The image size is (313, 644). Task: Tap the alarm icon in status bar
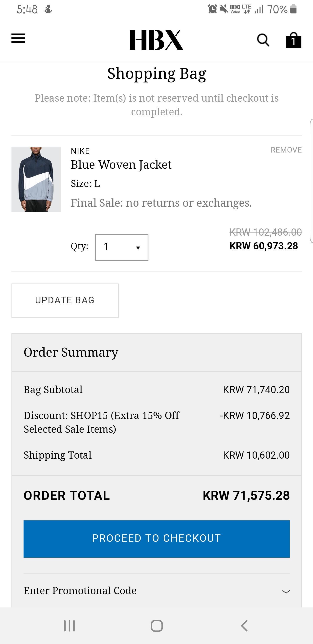click(x=212, y=9)
